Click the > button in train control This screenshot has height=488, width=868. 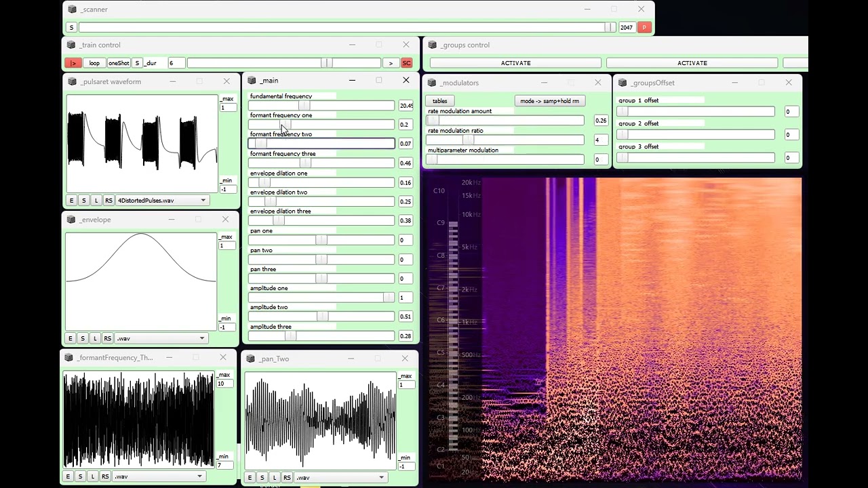pos(391,63)
